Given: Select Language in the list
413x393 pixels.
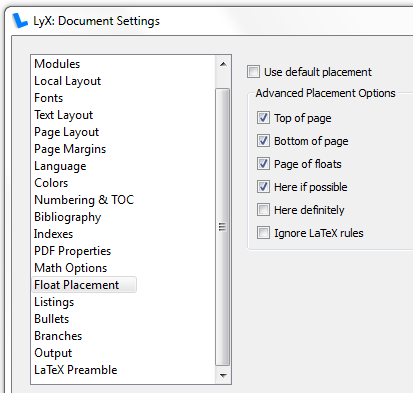Looking at the screenshot, I should pyautogui.click(x=60, y=166).
